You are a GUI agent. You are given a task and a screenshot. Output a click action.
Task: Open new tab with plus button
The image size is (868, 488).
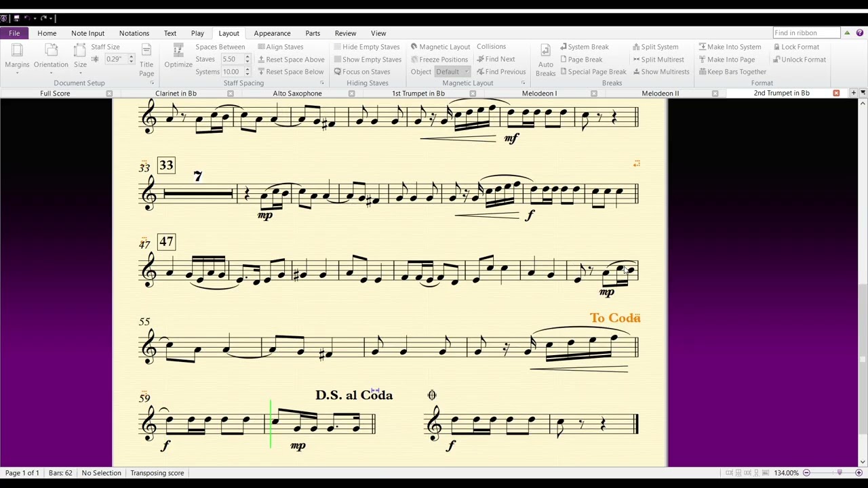pos(853,93)
